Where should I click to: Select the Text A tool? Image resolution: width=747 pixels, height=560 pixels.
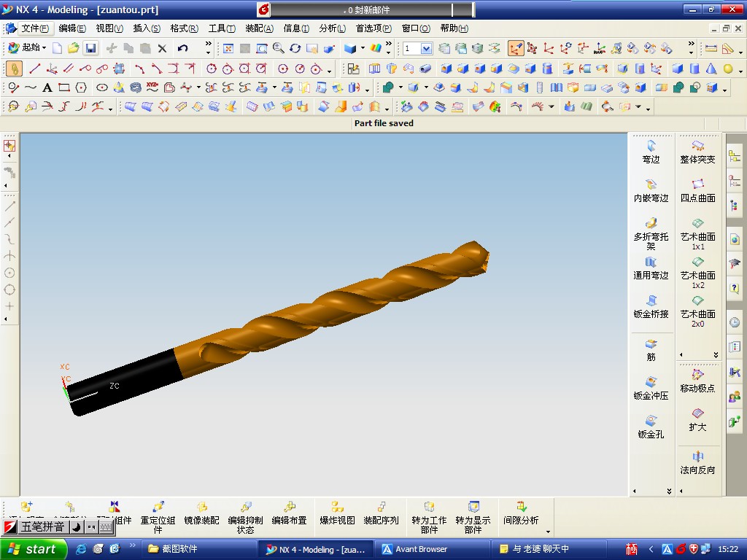coord(47,87)
